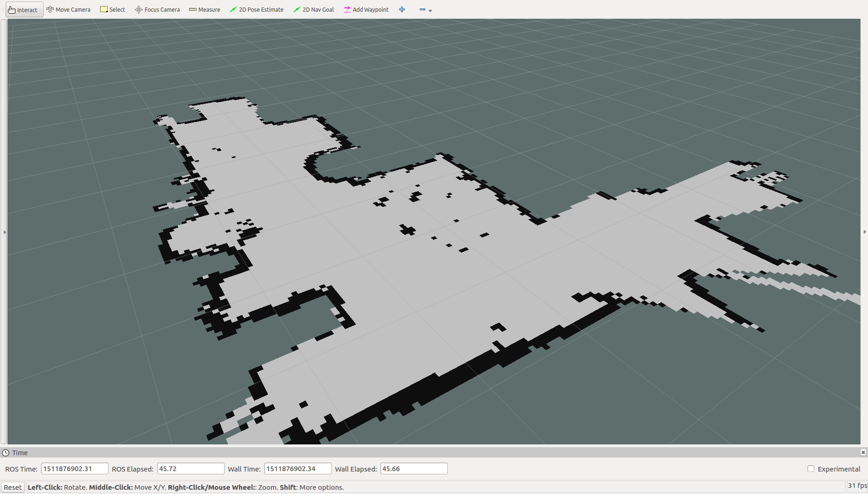Click the Time panel clock icon
Viewport: 868px width, 494px height.
[x=6, y=453]
